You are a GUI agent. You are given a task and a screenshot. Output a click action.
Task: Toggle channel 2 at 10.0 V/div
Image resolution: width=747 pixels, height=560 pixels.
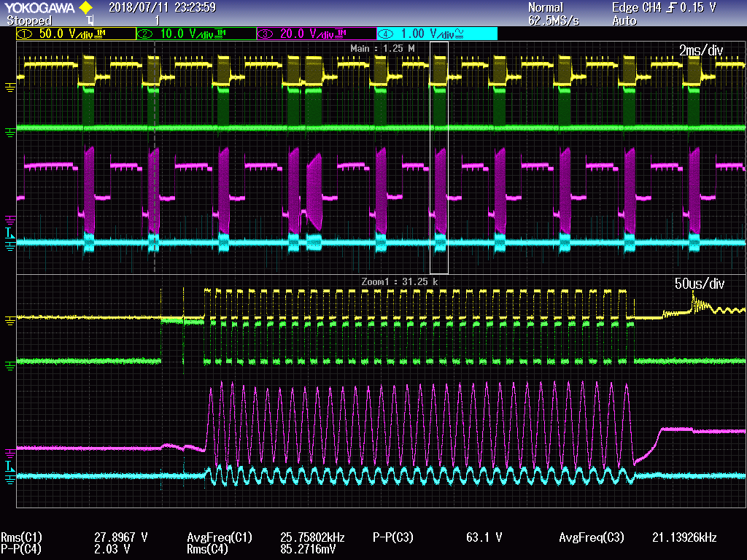pyautogui.click(x=196, y=34)
